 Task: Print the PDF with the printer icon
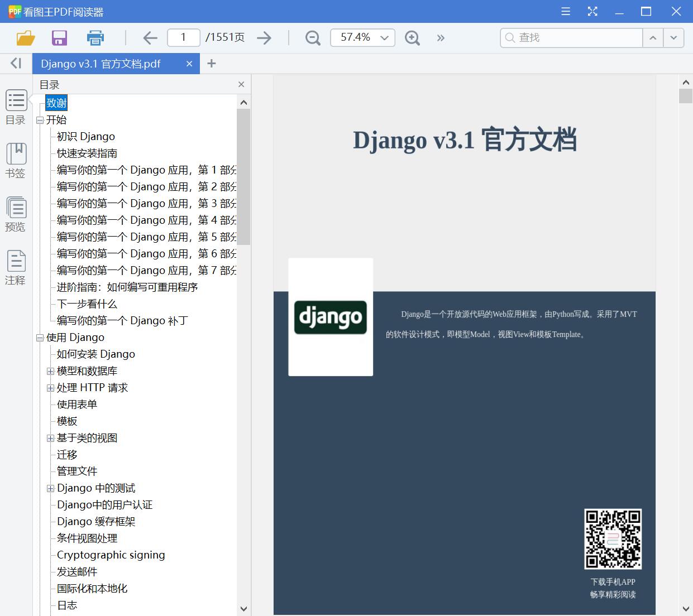point(95,38)
